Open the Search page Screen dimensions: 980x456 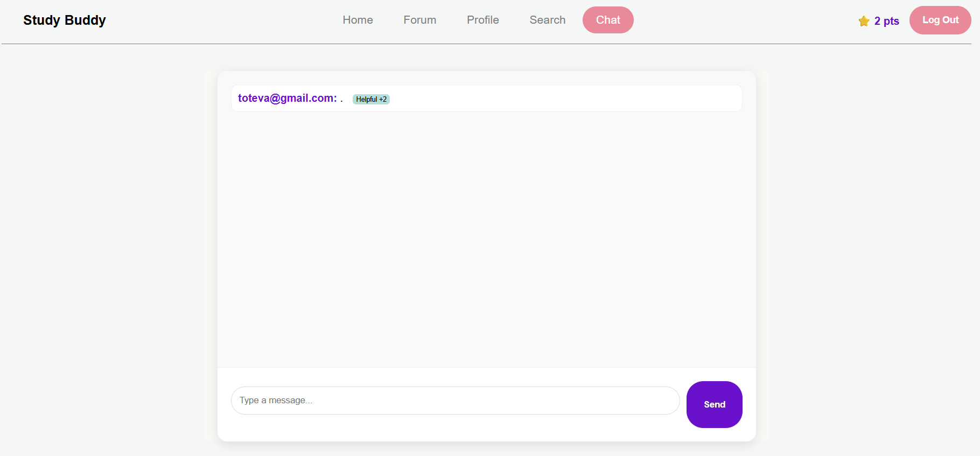click(547, 20)
